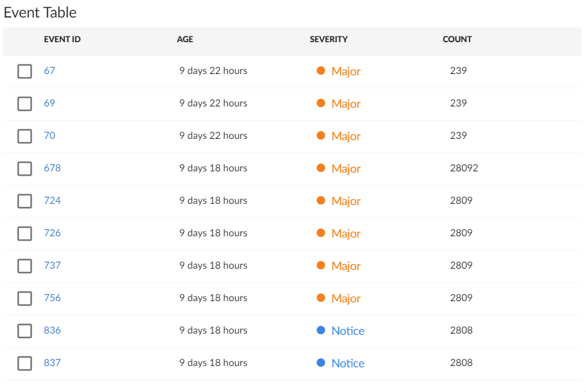Screen dimensions: 586x392
Task: Click event ID 837 link
Action: click(52, 363)
